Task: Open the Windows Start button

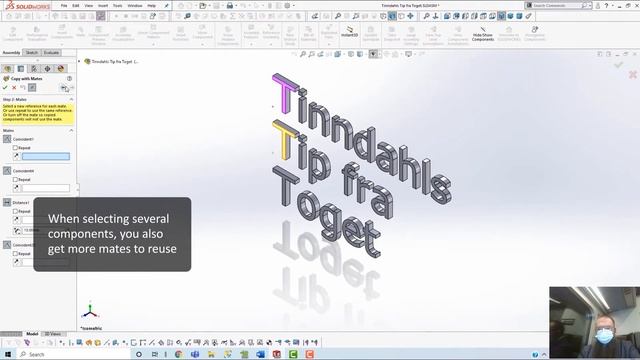Action: click(7, 354)
